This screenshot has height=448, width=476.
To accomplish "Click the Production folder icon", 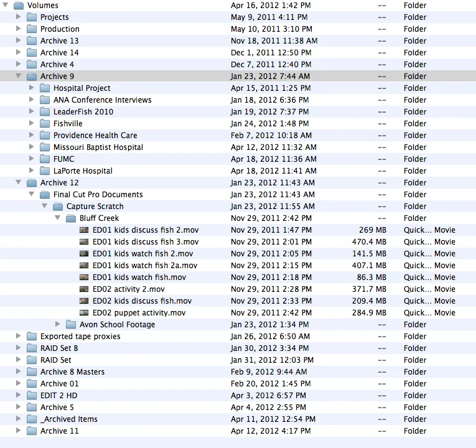I will [32, 29].
